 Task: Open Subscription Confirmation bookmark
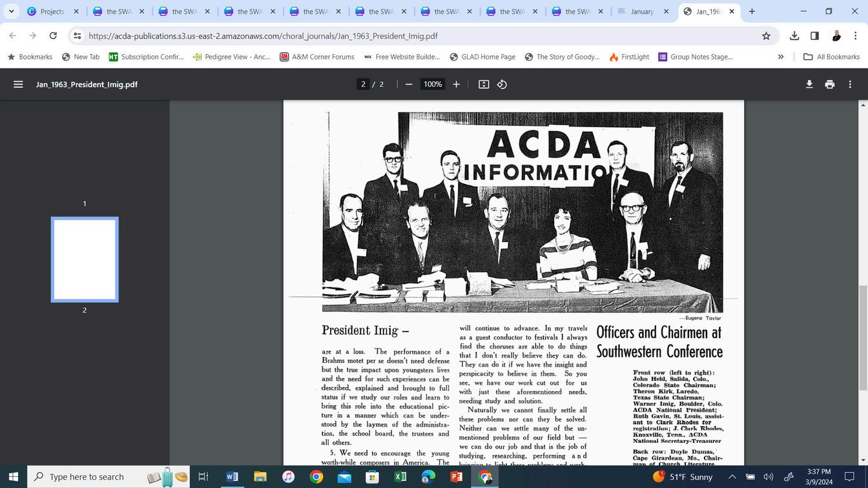[147, 57]
